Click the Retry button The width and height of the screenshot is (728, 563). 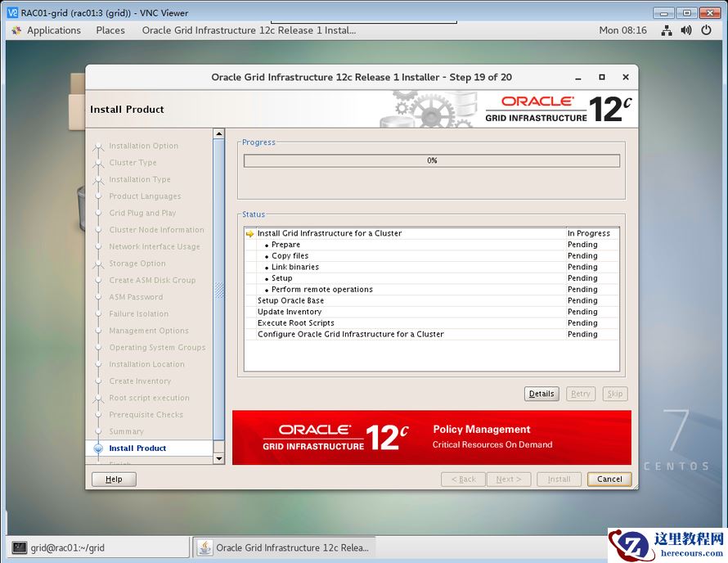[x=581, y=394]
